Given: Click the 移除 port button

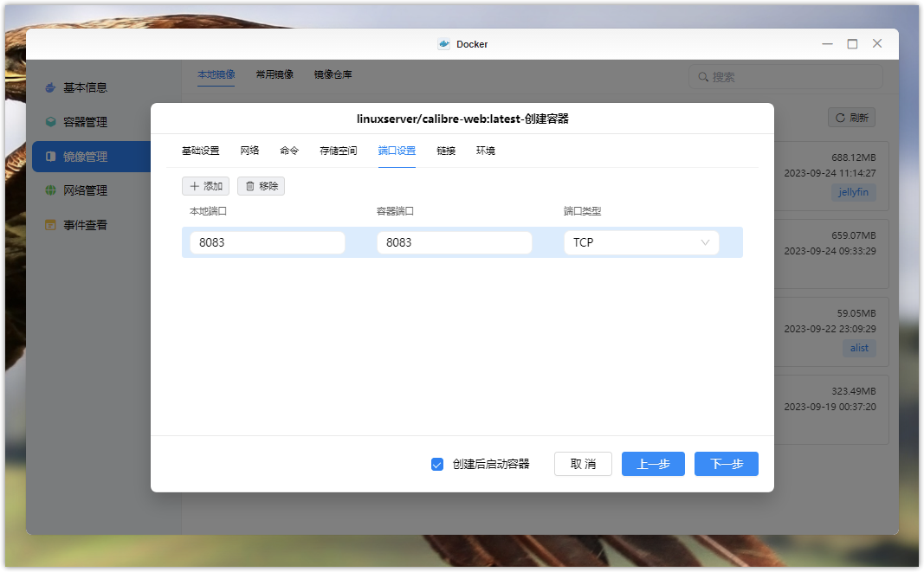Looking at the screenshot, I should tap(261, 186).
